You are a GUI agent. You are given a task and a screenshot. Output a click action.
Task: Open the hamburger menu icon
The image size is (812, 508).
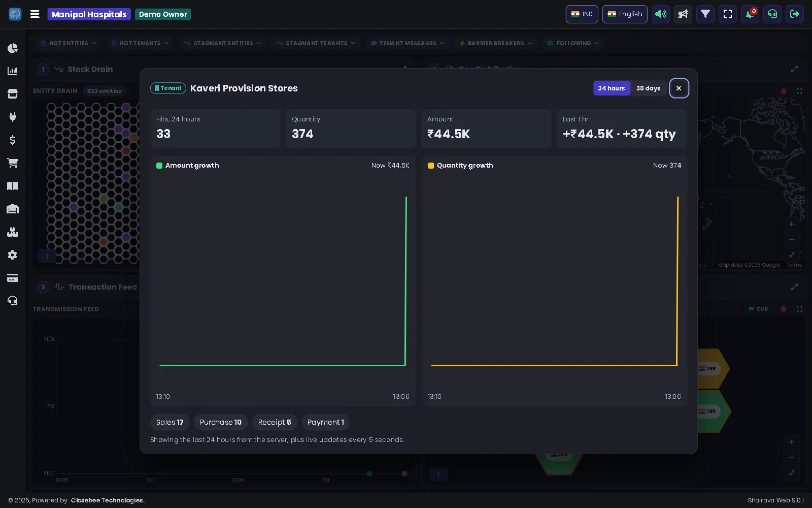[x=35, y=14]
